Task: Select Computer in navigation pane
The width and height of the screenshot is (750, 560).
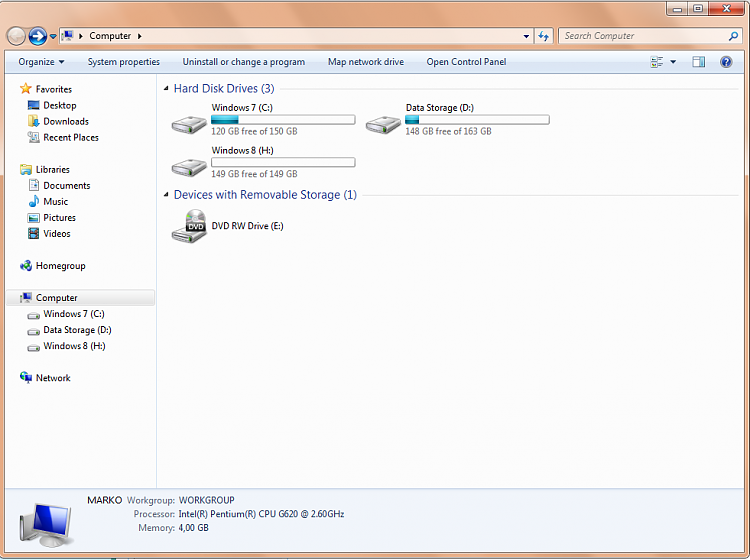Action: click(x=80, y=298)
